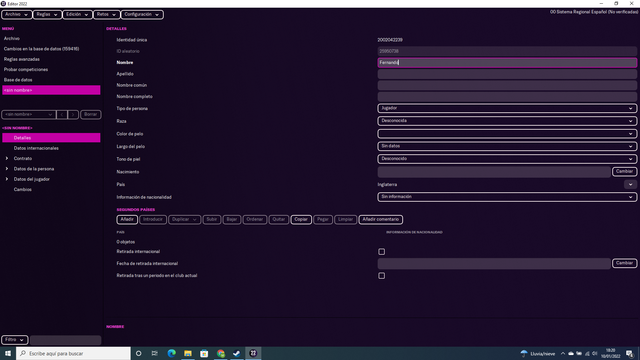This screenshot has height=360, width=640.
Task: Click the ID aleatorio field
Action: (507, 51)
